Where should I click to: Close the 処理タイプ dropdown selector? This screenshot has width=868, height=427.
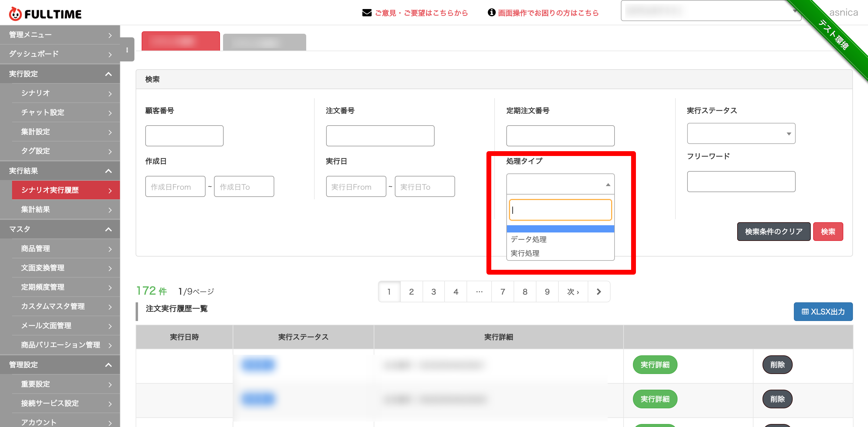(x=560, y=184)
